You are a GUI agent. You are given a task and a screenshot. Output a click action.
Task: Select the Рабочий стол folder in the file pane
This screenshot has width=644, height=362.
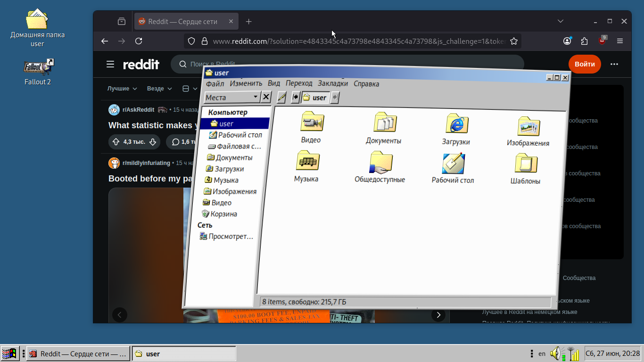[x=453, y=168]
